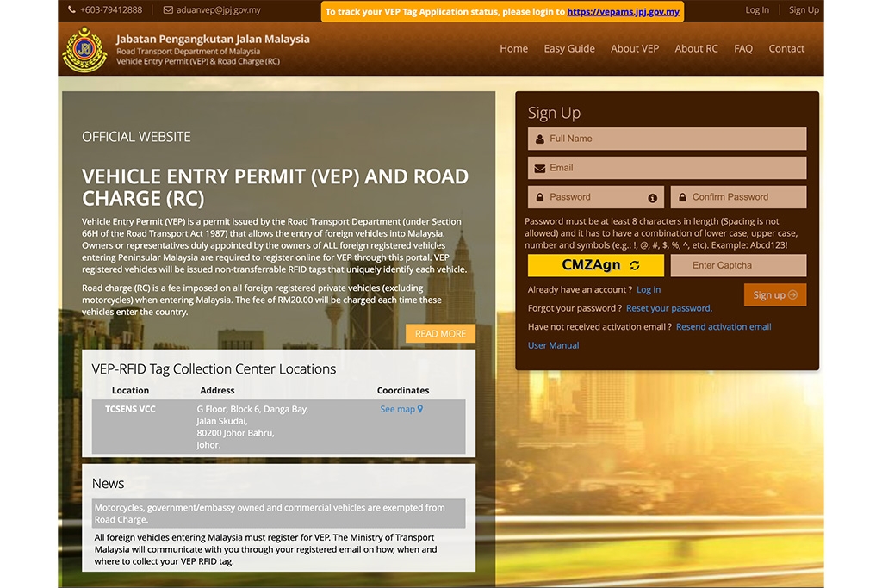Click the envelope icon beside aduanvep@jpj.gov.my
882x588 pixels.
coord(168,9)
